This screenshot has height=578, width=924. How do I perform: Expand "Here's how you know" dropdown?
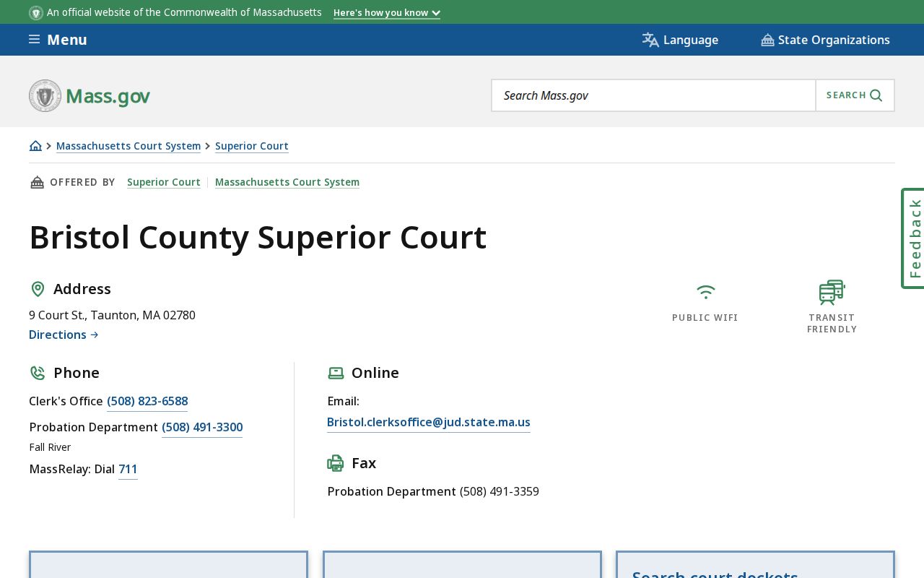(x=387, y=13)
